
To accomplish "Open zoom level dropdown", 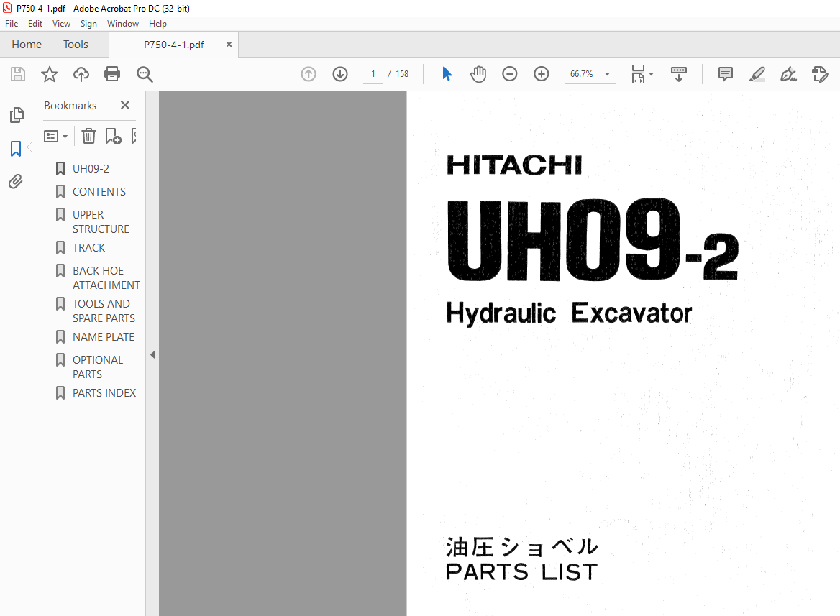I will tap(608, 74).
